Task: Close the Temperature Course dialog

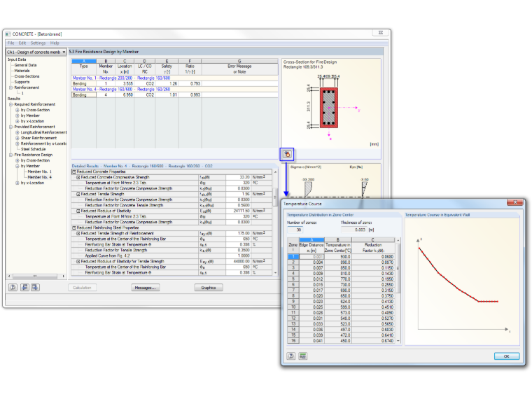Action: pos(515,202)
